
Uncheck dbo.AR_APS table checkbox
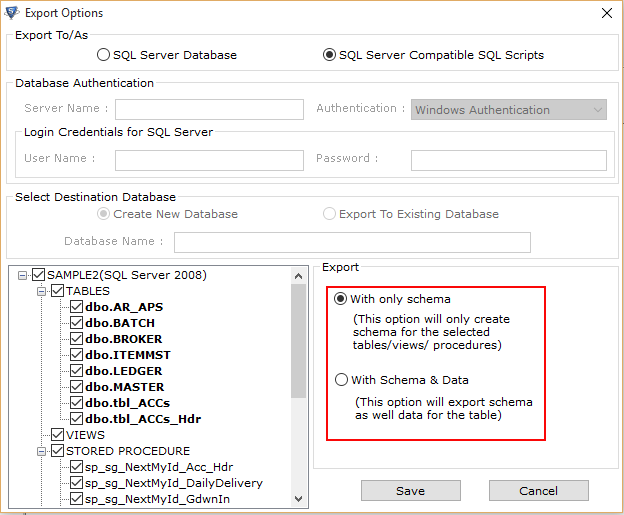tap(76, 306)
